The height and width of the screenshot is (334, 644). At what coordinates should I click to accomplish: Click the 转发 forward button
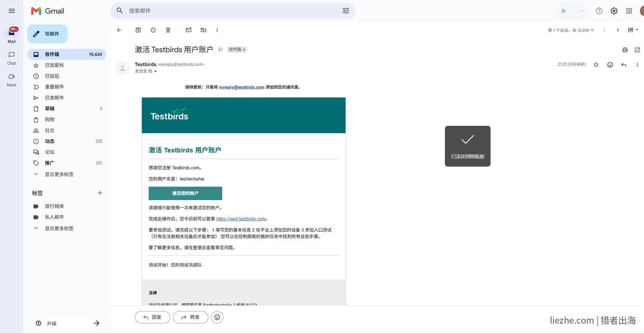pyautogui.click(x=190, y=317)
